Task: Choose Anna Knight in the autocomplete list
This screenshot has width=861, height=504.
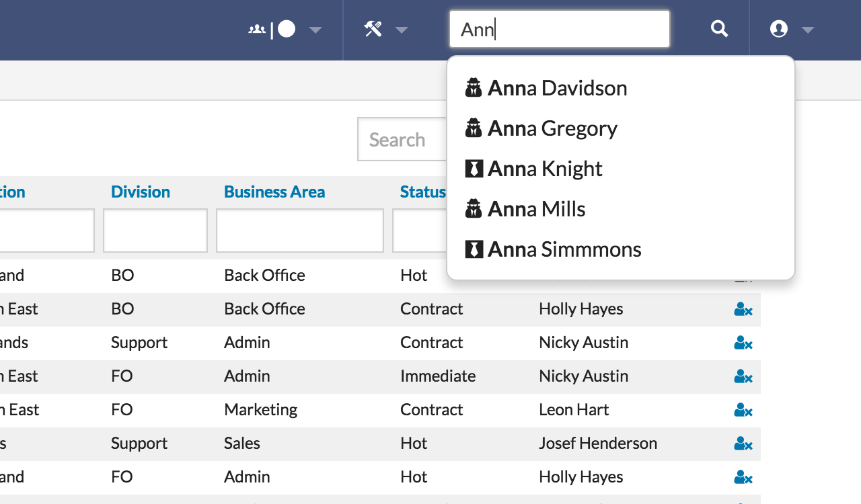Action: pyautogui.click(x=545, y=169)
